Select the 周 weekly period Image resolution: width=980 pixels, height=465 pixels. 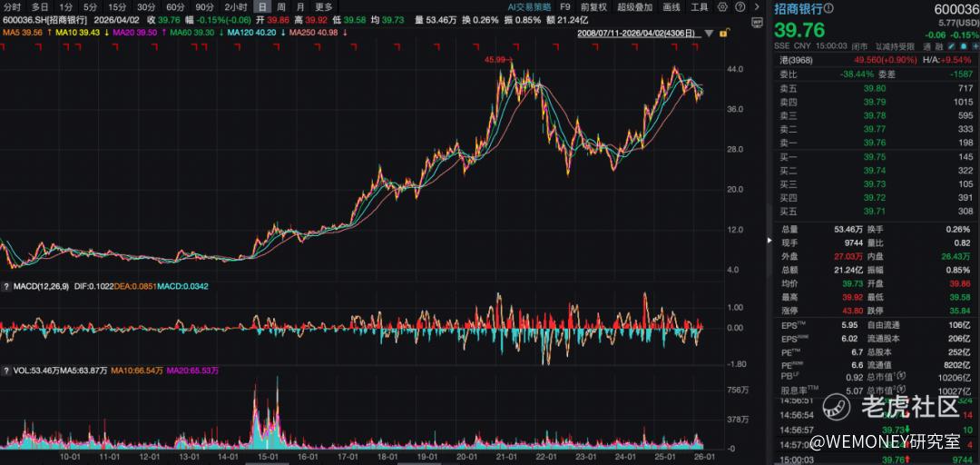pyautogui.click(x=281, y=7)
